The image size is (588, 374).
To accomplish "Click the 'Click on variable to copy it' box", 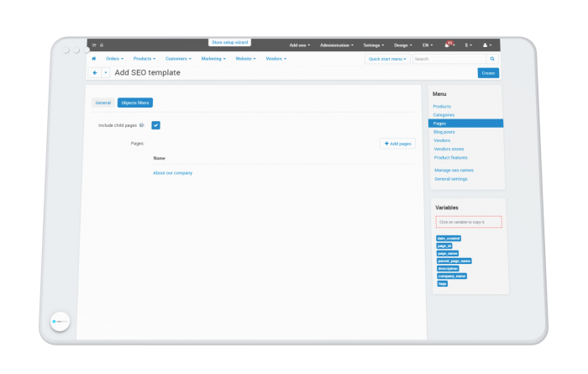I will [x=469, y=222].
